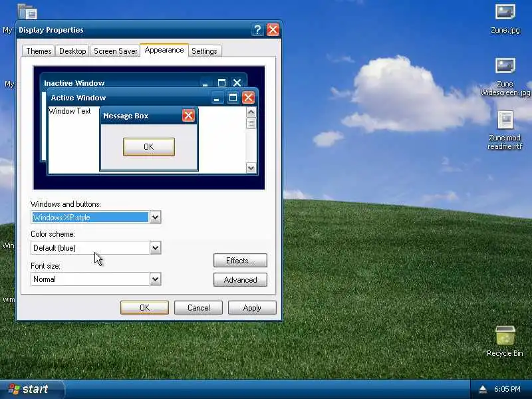Click the Inactive Window preview title
Viewport: 532px width, 399px height.
pos(74,83)
